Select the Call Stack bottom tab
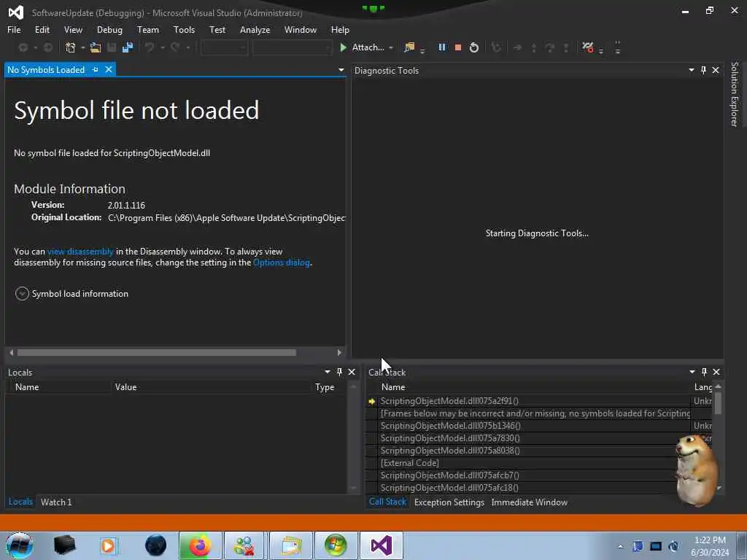The height and width of the screenshot is (560, 747). [x=387, y=502]
